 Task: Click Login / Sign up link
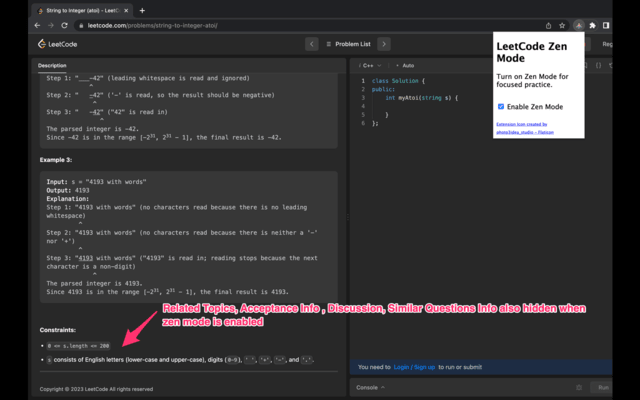414,367
